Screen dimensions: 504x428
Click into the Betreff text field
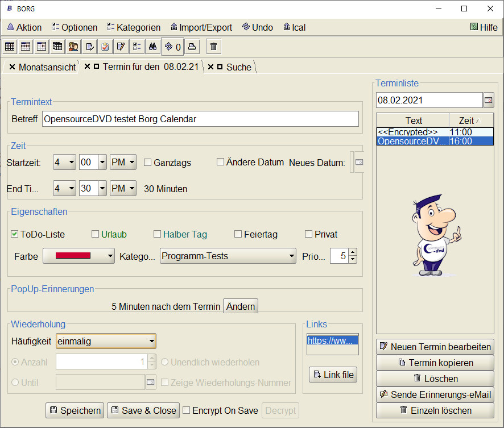click(x=200, y=119)
